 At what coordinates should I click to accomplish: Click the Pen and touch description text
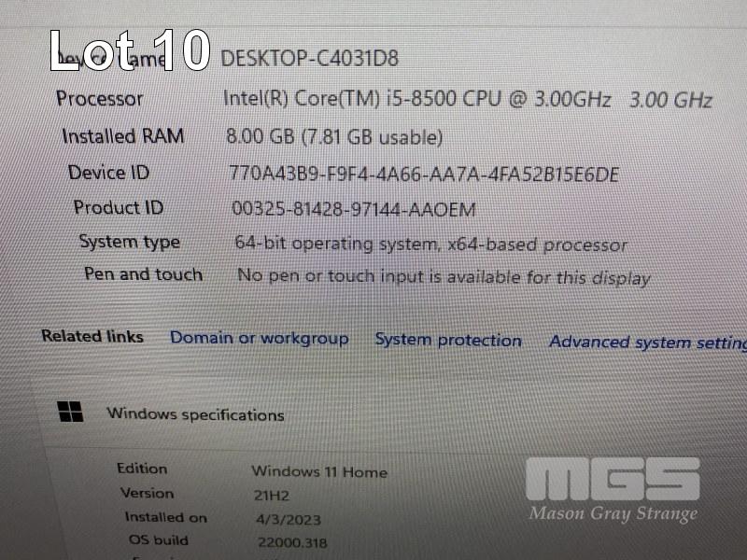click(x=444, y=276)
